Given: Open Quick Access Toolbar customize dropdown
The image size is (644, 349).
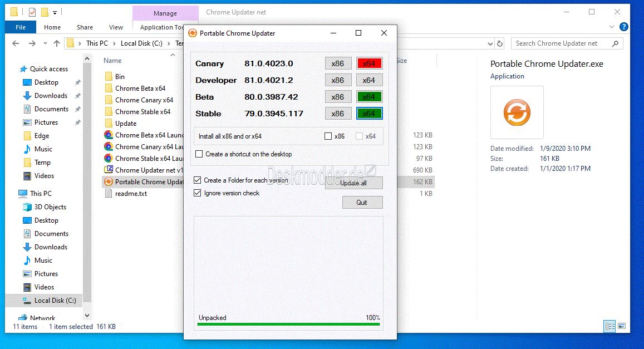Looking at the screenshot, I should pos(55,12).
